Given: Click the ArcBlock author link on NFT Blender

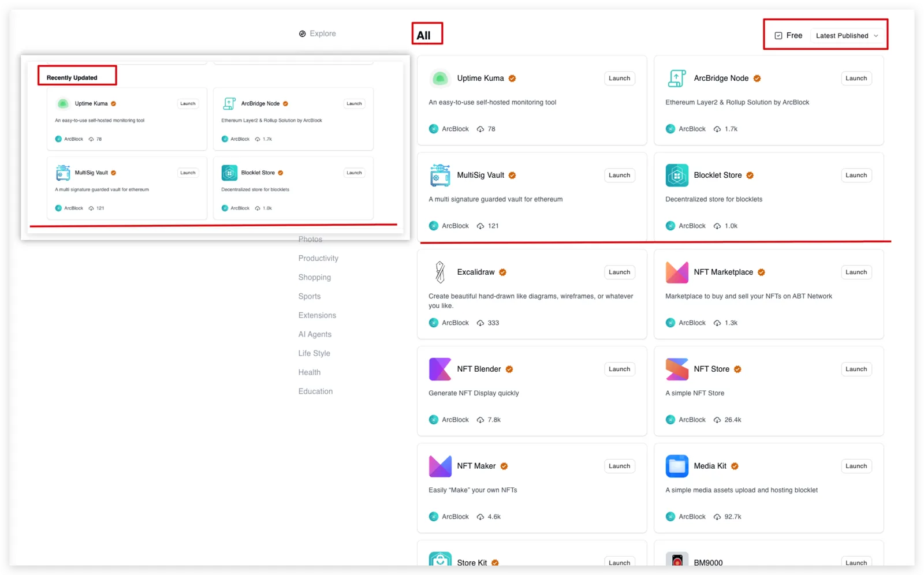Looking at the screenshot, I should [455, 420].
